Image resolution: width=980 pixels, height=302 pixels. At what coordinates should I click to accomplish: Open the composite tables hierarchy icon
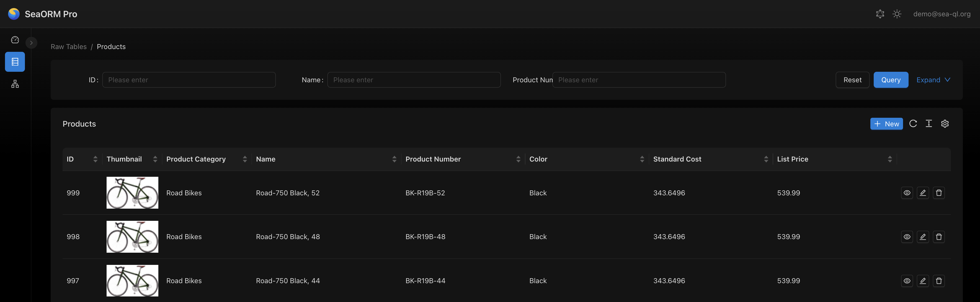[x=15, y=84]
